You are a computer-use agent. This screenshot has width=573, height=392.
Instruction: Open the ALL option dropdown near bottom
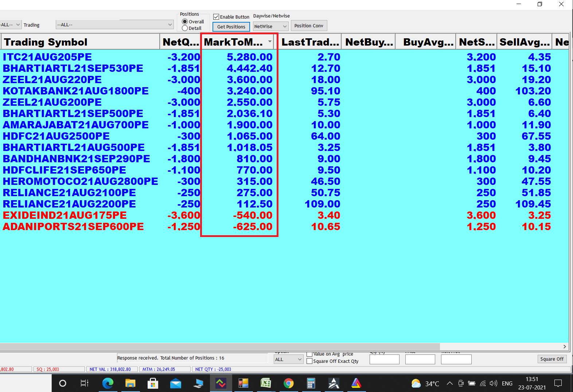[289, 359]
